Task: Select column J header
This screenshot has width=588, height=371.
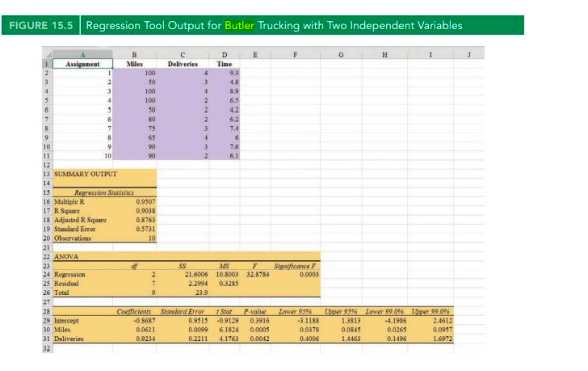Action: point(468,55)
